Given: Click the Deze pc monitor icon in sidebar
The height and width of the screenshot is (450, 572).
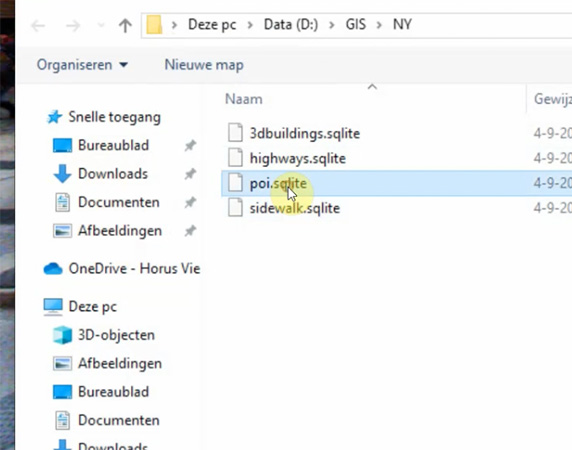Looking at the screenshot, I should pyautogui.click(x=53, y=307).
